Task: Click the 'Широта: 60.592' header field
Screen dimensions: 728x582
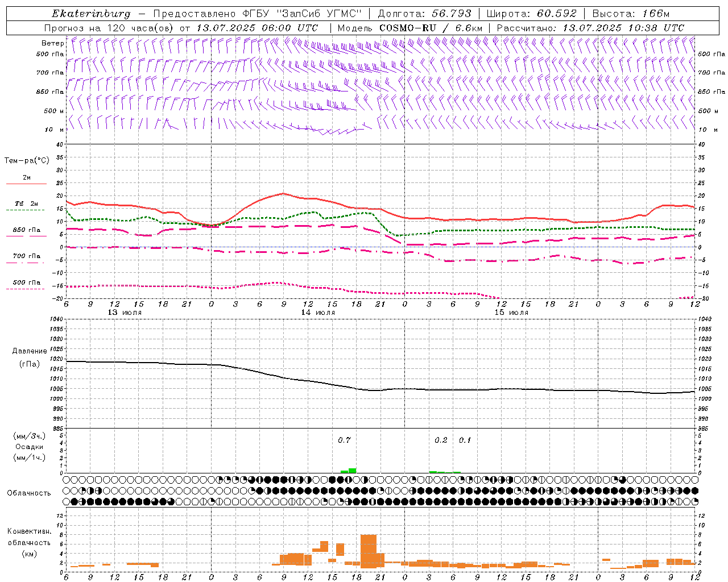Action: point(531,14)
